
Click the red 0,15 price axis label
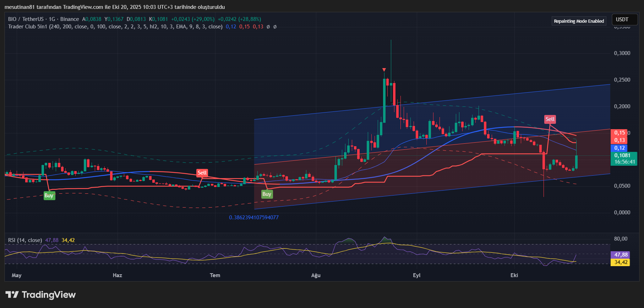(x=620, y=133)
